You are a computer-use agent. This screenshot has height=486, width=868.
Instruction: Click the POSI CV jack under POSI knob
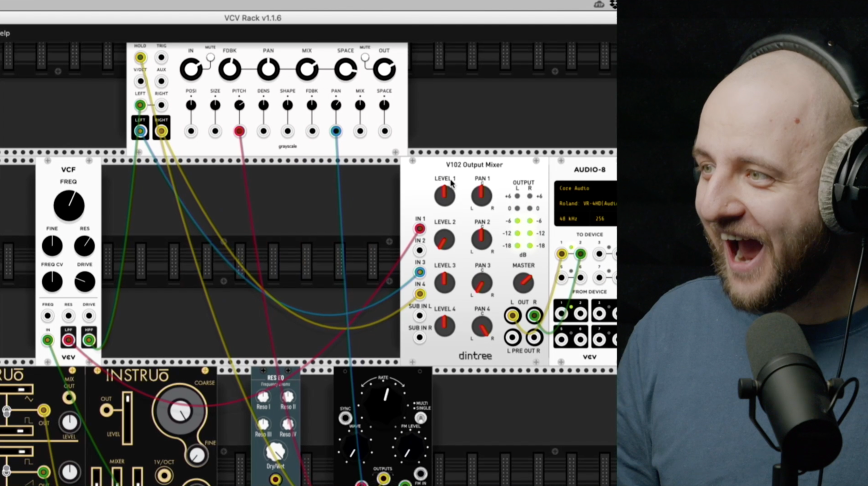(x=191, y=131)
